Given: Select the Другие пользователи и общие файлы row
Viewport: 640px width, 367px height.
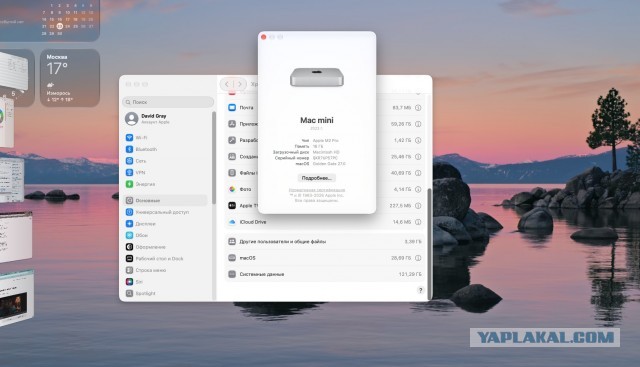Looking at the screenshot, I should pyautogui.click(x=324, y=242).
